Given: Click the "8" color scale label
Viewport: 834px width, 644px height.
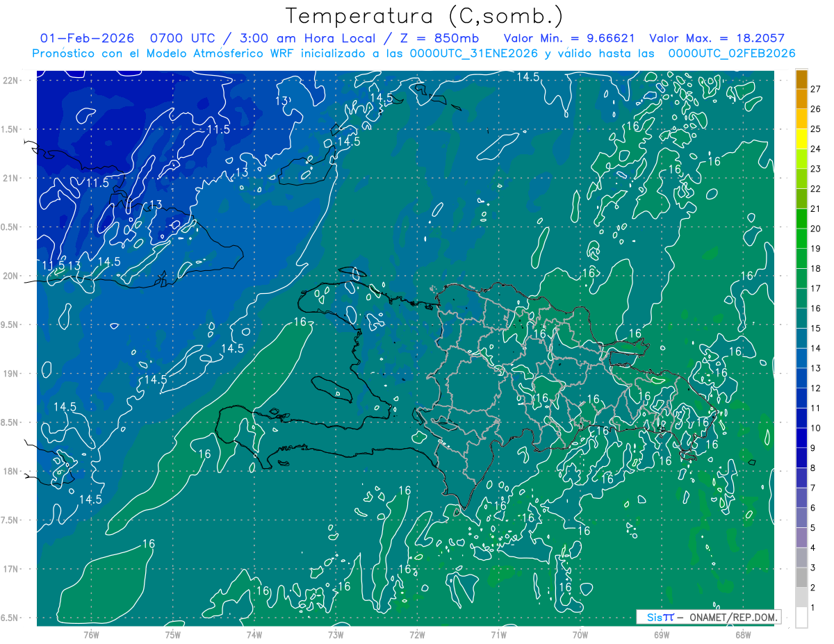Looking at the screenshot, I should (x=812, y=468).
